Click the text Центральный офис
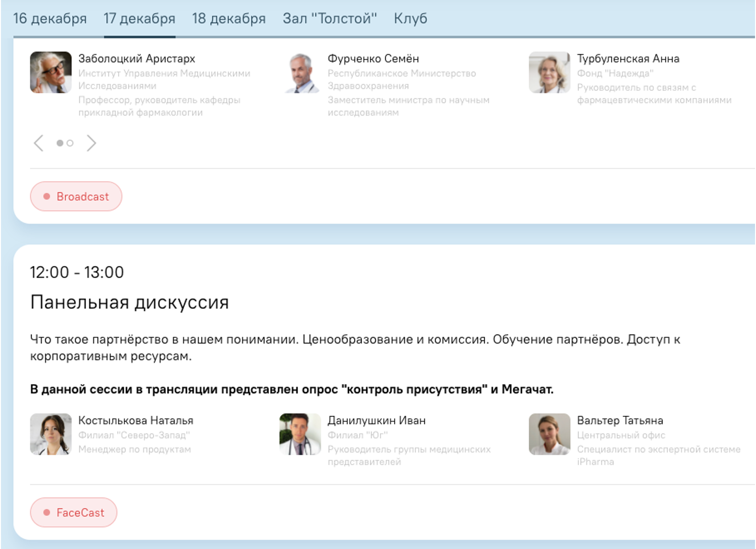The width and height of the screenshot is (756, 549). tap(621, 435)
